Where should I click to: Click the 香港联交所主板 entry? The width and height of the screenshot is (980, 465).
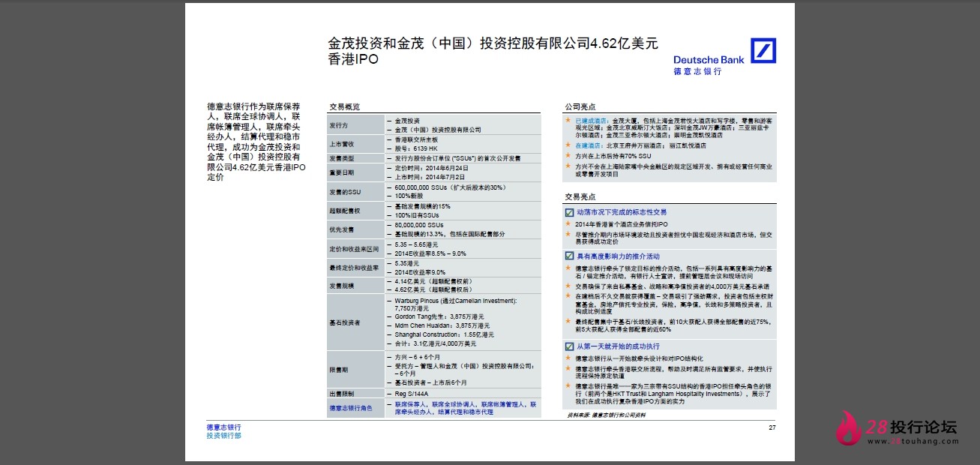pos(415,140)
